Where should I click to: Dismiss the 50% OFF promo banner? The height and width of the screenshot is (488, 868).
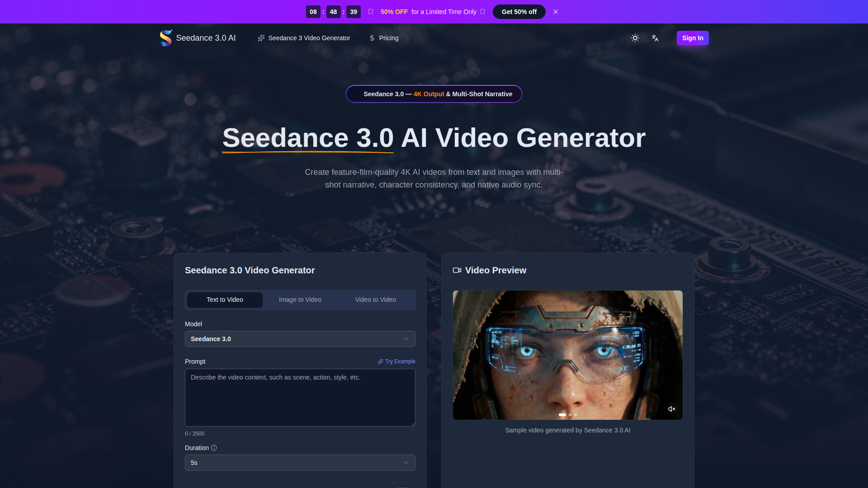(556, 12)
